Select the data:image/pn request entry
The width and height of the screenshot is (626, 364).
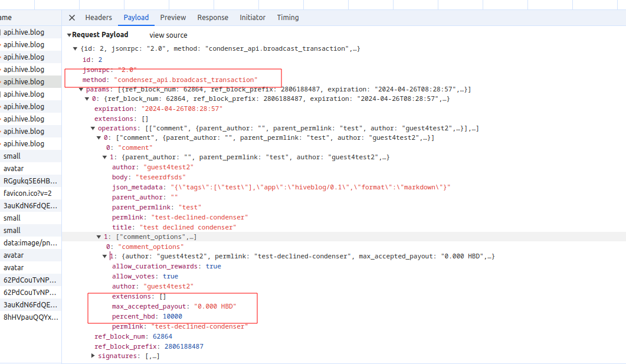31,243
